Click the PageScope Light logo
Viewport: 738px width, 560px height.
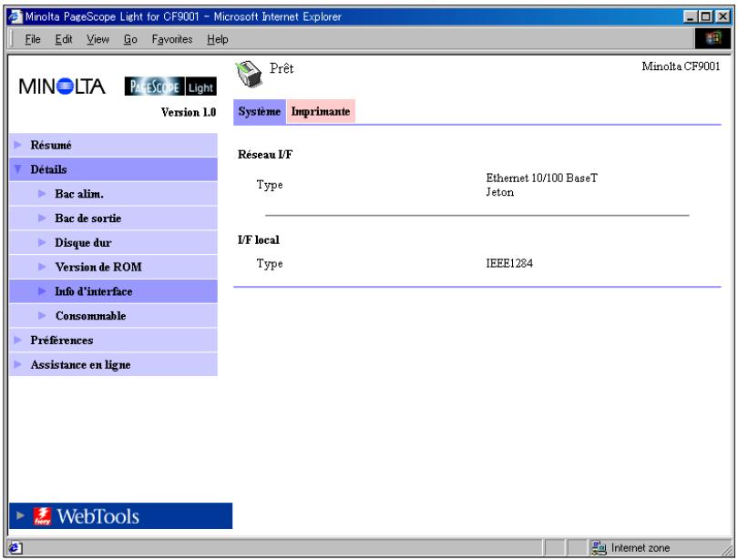(x=170, y=87)
